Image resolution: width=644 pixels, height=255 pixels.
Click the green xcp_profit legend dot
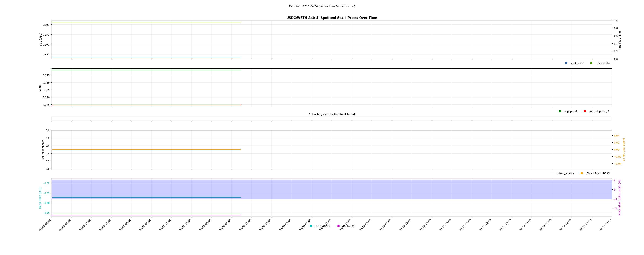point(560,111)
